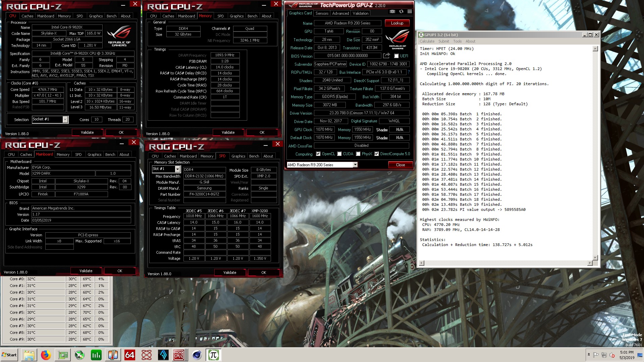This screenshot has height=362, width=644.
Task: Open green bar chart app in taskbar
Action: tap(96, 355)
